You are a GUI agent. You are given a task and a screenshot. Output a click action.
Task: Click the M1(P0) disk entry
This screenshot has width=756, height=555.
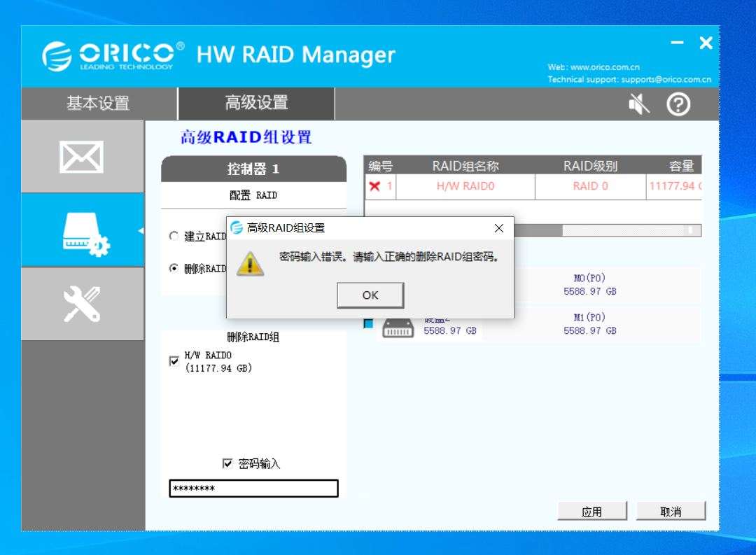(x=589, y=324)
